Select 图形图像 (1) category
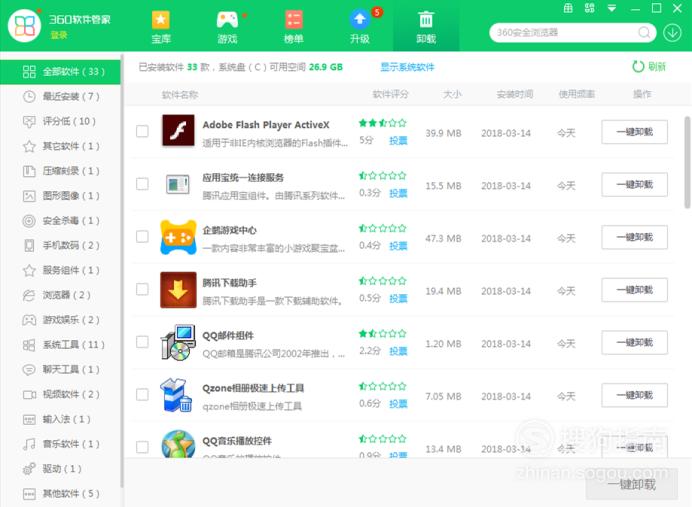The height and width of the screenshot is (507, 692). point(60,195)
